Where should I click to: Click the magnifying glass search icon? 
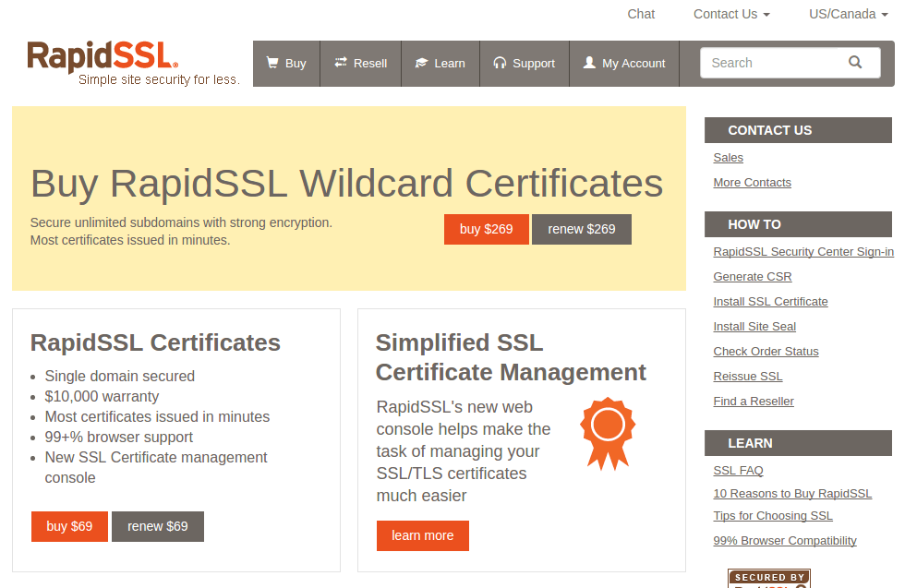[855, 62]
